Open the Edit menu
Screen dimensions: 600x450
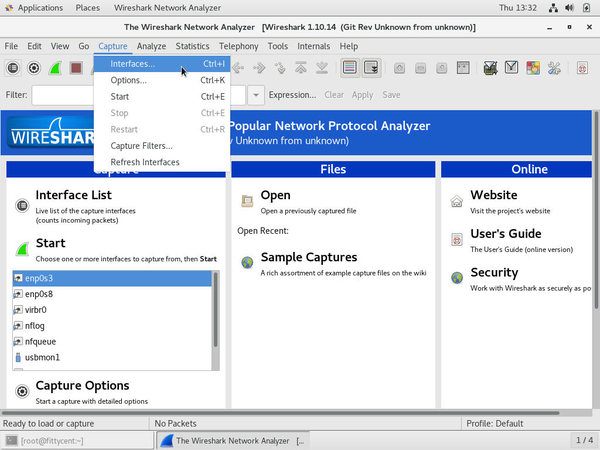pos(34,46)
